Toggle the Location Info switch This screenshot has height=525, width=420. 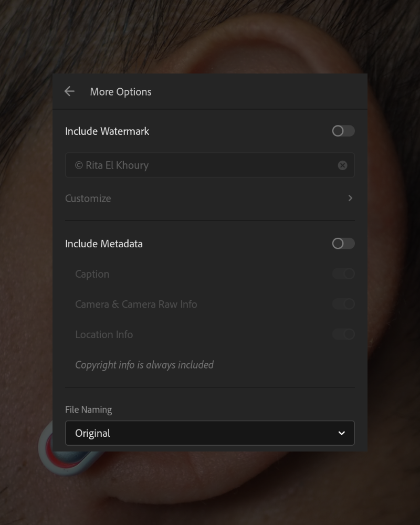click(343, 334)
